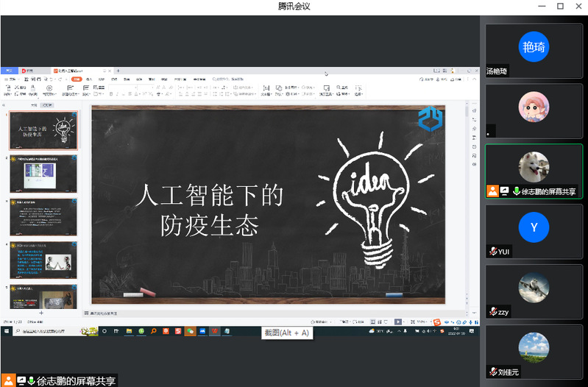Screen dimensions: 588x387
Task: Toggle bold formatting in WPS ribbon
Action: point(110,94)
